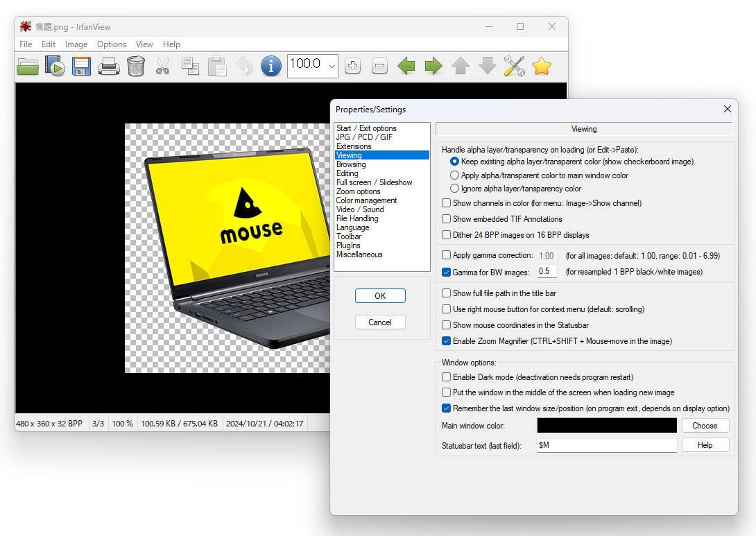Viewport: 756px width, 536px height.
Task: Select PlugIns settings category
Action: (348, 246)
